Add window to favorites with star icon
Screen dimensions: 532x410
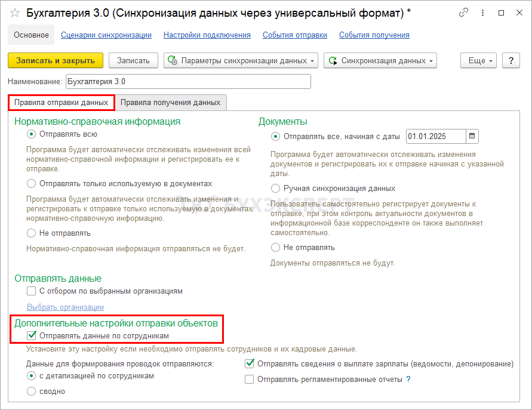15,13
